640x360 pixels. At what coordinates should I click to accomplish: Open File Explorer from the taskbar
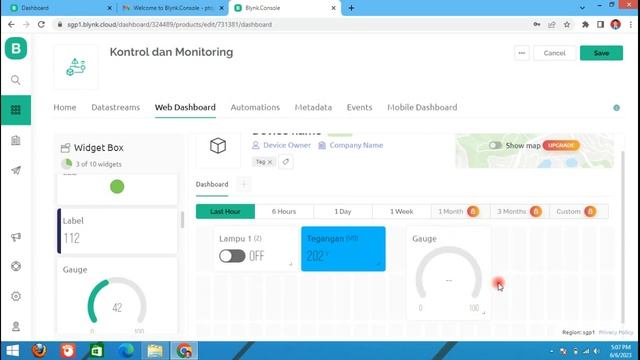coord(155,351)
